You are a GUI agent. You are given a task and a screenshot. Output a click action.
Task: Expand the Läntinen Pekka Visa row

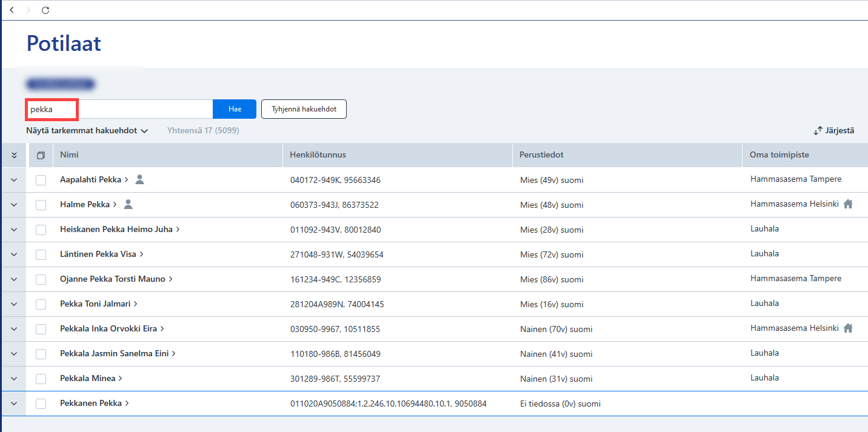(x=14, y=254)
